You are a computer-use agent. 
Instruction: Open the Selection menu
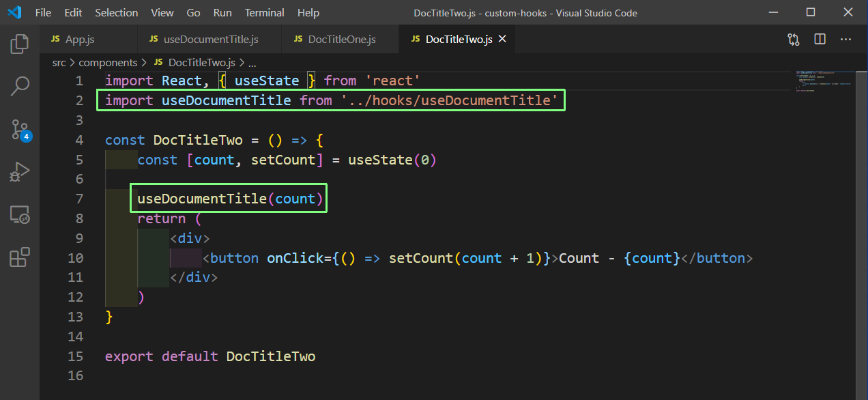click(x=116, y=13)
